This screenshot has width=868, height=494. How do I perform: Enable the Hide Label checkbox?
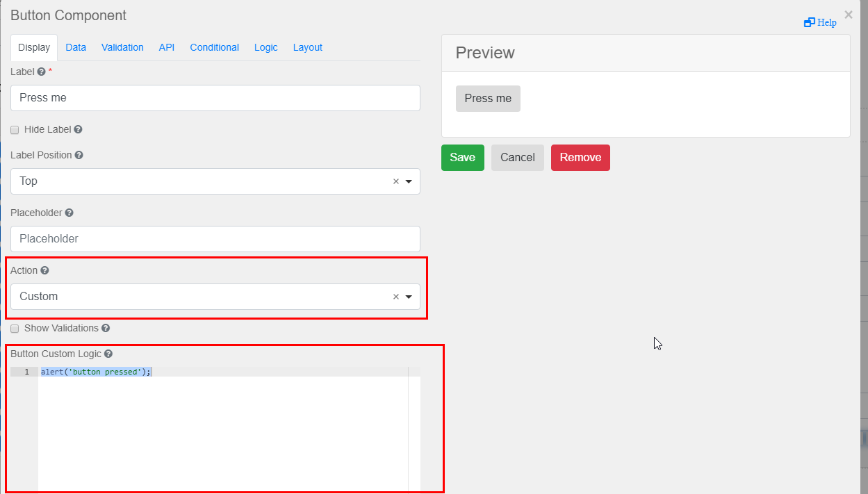coord(15,130)
